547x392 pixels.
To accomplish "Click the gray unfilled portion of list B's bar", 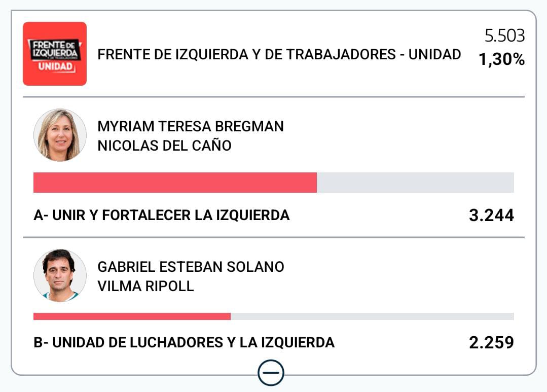I will (x=372, y=316).
